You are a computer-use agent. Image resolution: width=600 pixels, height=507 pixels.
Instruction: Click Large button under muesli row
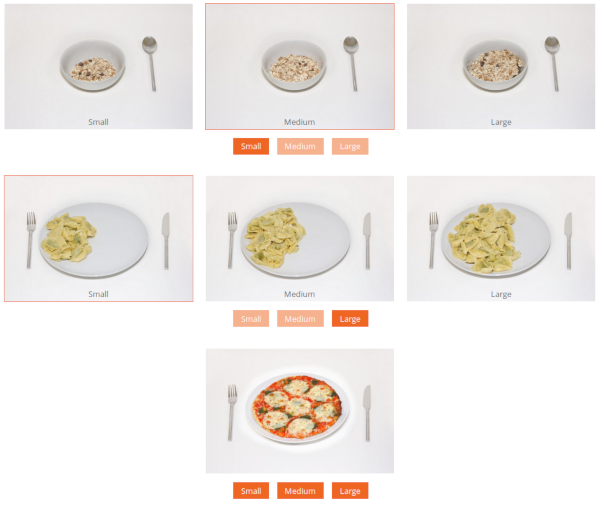(x=350, y=147)
